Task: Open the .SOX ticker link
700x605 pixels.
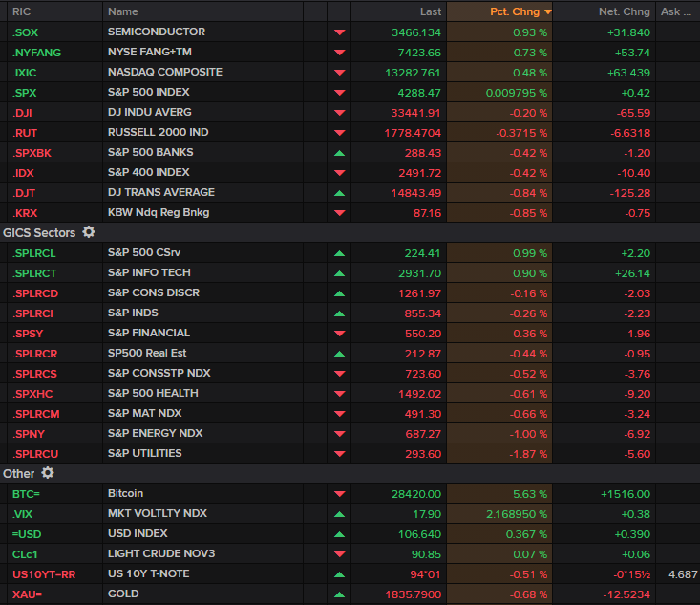Action: tap(26, 32)
